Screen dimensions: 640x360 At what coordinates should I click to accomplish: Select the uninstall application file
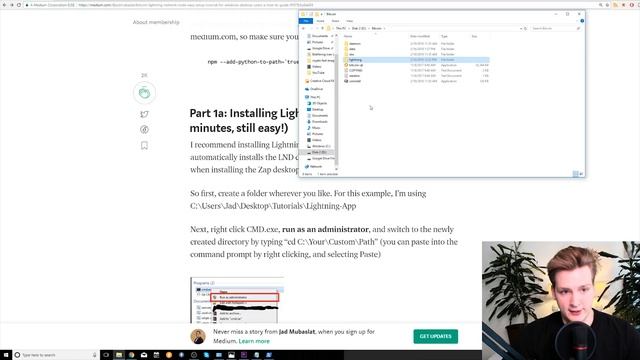coord(355,81)
